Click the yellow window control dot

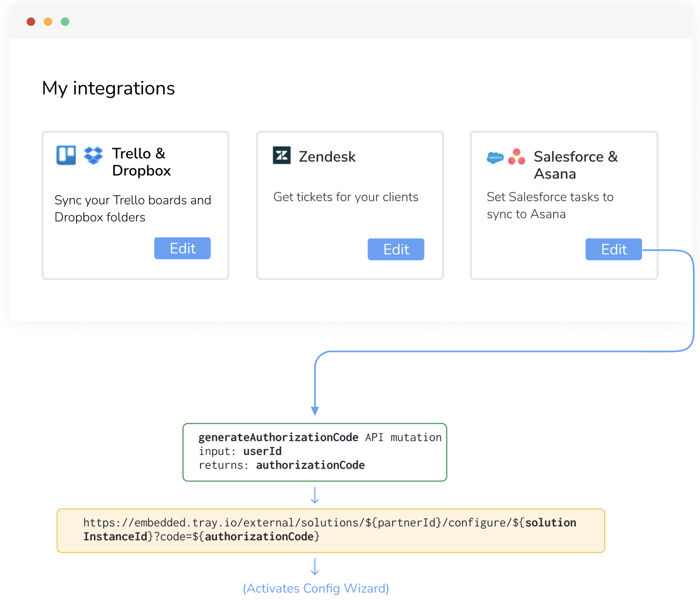pyautogui.click(x=48, y=21)
